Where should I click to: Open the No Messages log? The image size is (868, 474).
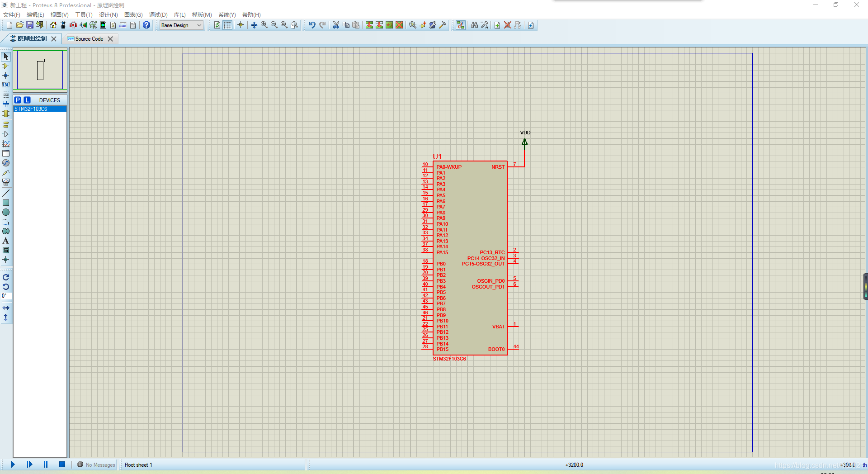96,465
